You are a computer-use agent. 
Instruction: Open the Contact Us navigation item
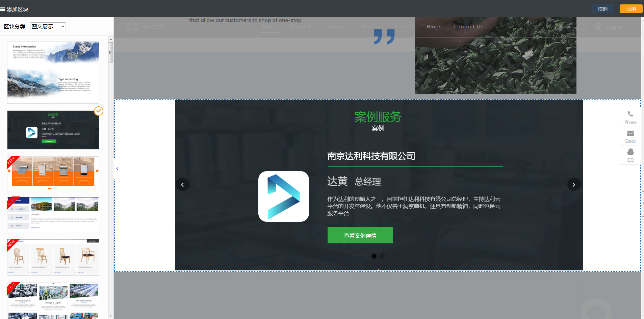pos(468,27)
